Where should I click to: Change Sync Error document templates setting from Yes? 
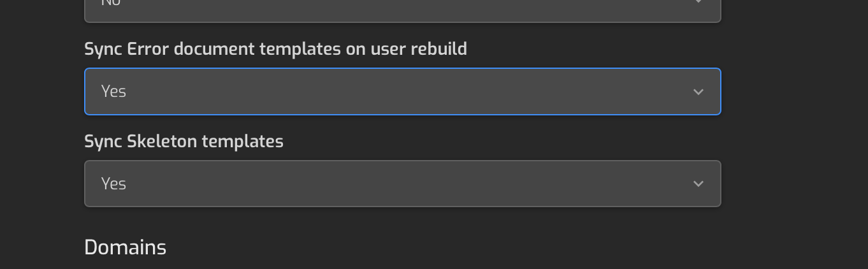402,92
